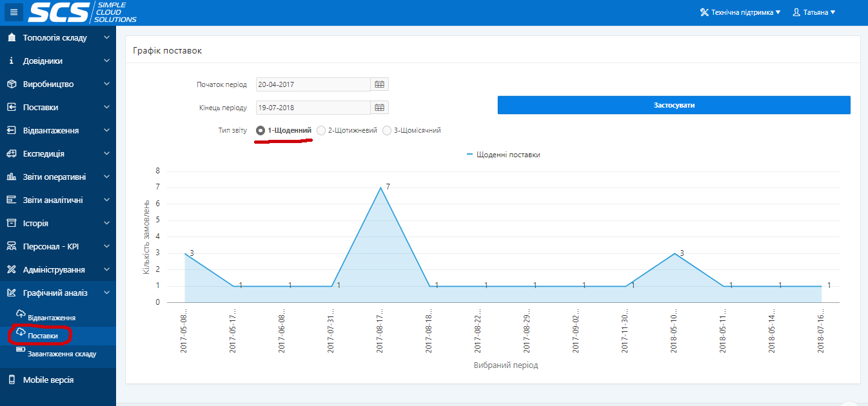Expand Адміністрування chevron

106,270
